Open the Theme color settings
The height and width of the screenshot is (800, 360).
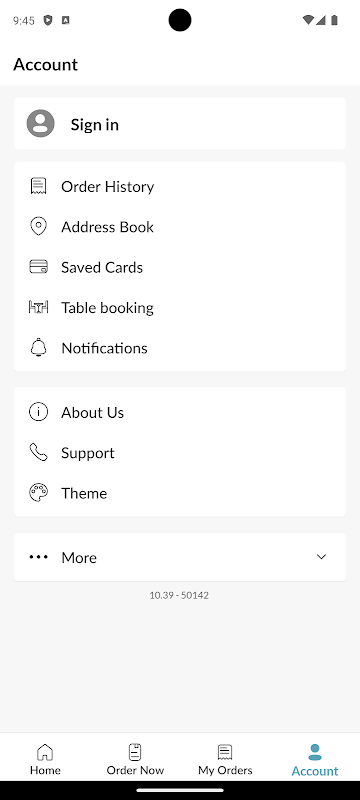(x=180, y=493)
